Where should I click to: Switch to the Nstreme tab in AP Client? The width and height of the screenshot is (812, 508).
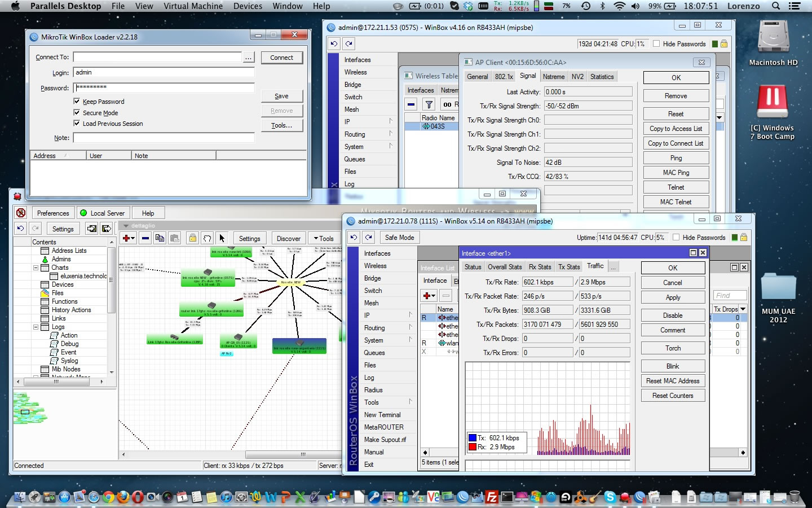tap(553, 77)
